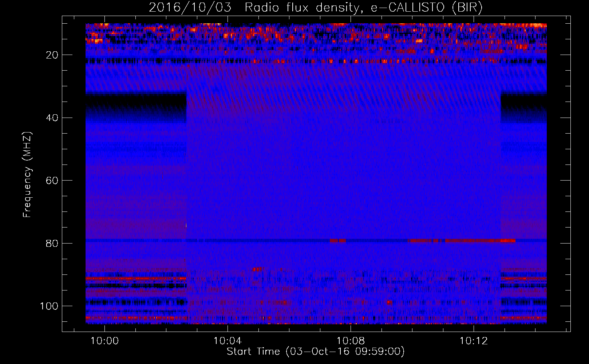Click the '20' frequency tick label
This screenshot has width=589, height=364.
click(52, 55)
